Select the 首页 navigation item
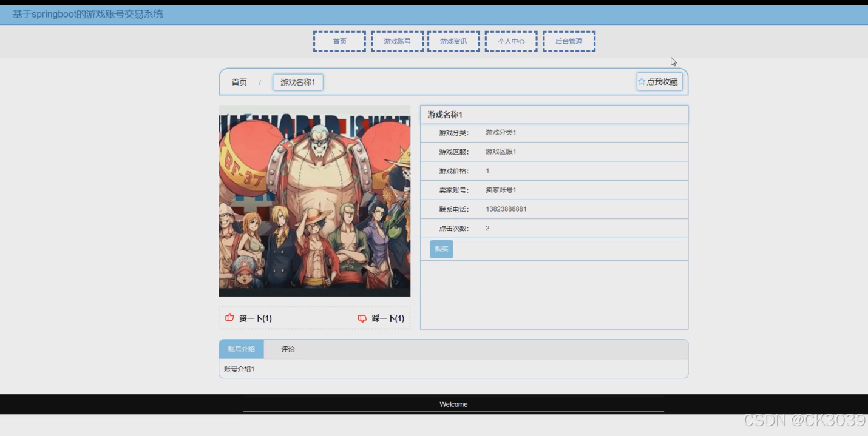The width and height of the screenshot is (868, 436). [338, 41]
